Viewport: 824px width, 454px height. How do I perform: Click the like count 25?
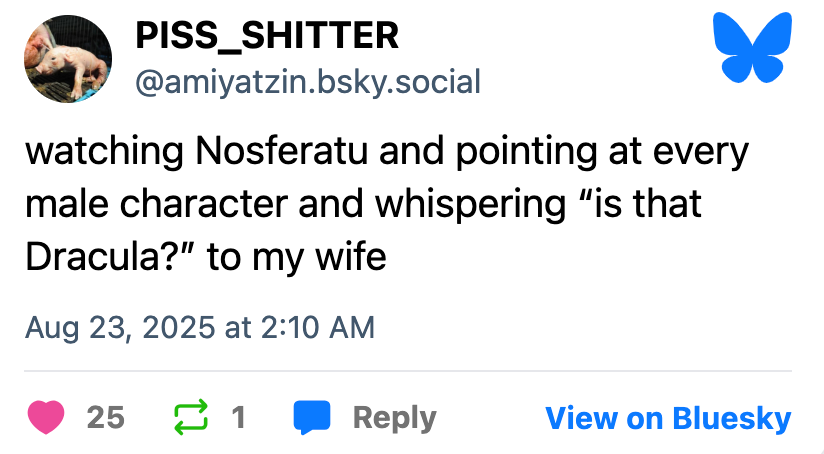coord(106,418)
